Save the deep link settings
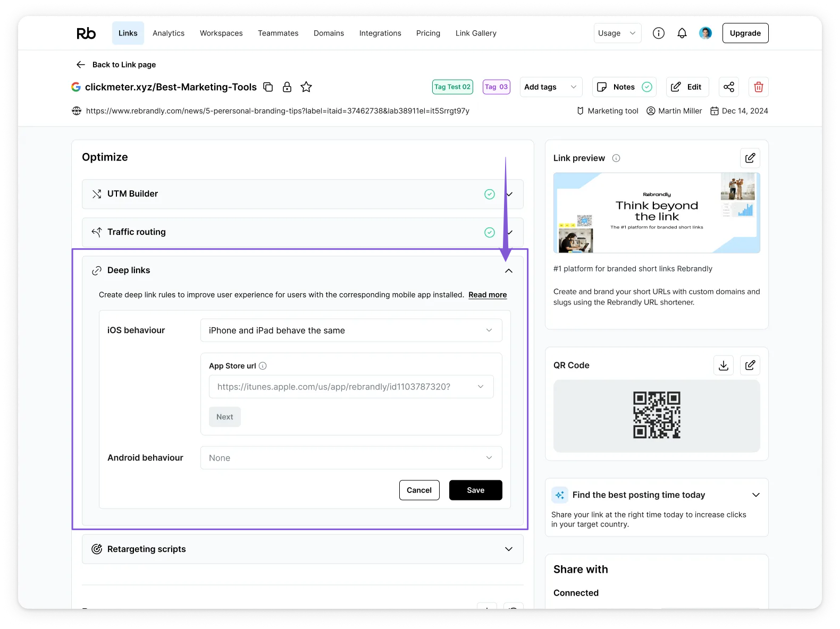The width and height of the screenshot is (840, 629). pos(476,490)
